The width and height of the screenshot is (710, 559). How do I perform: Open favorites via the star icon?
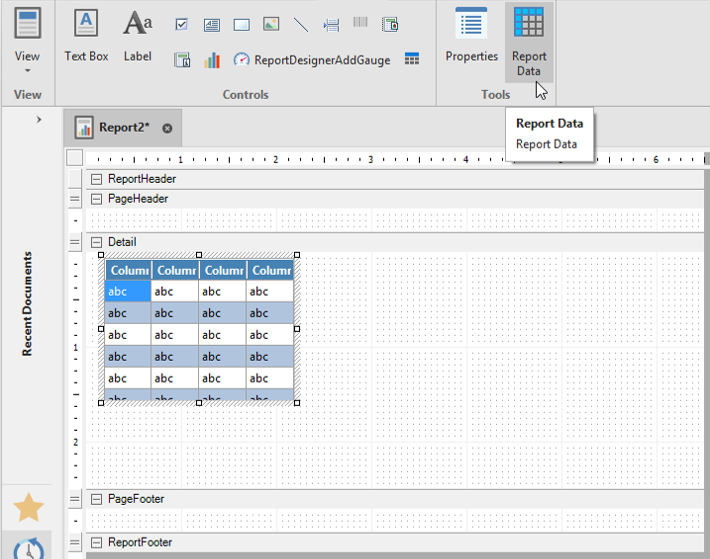click(x=29, y=507)
